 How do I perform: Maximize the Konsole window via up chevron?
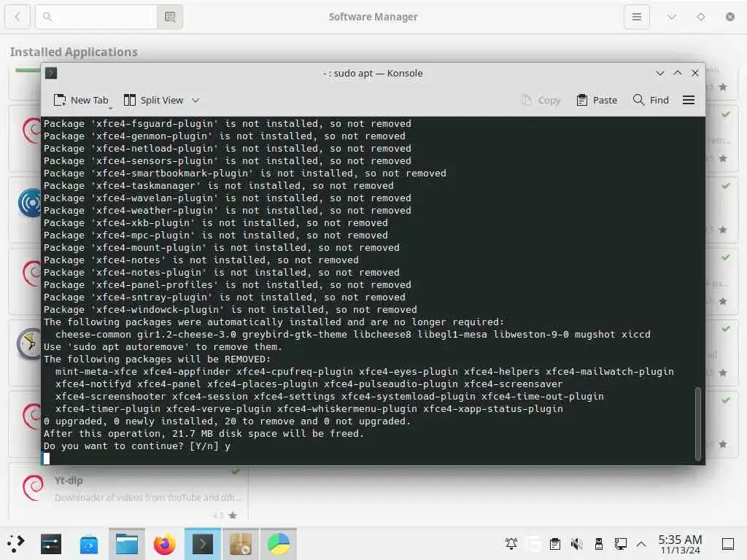click(678, 73)
